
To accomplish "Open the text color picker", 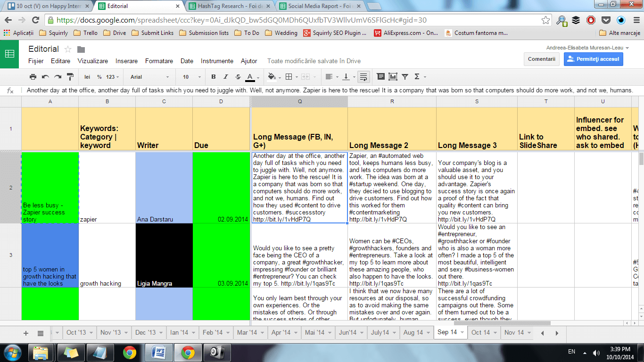I will point(252,77).
